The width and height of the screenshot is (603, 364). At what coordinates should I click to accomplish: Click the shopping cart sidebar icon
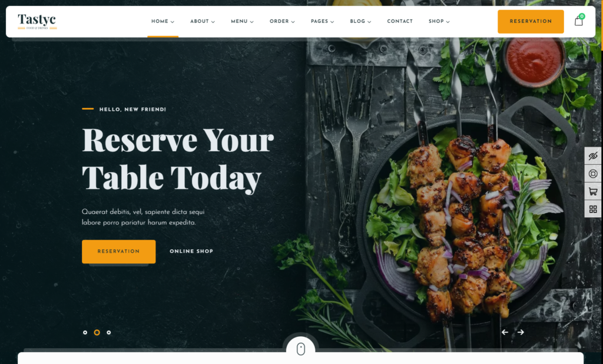pyautogui.click(x=593, y=191)
